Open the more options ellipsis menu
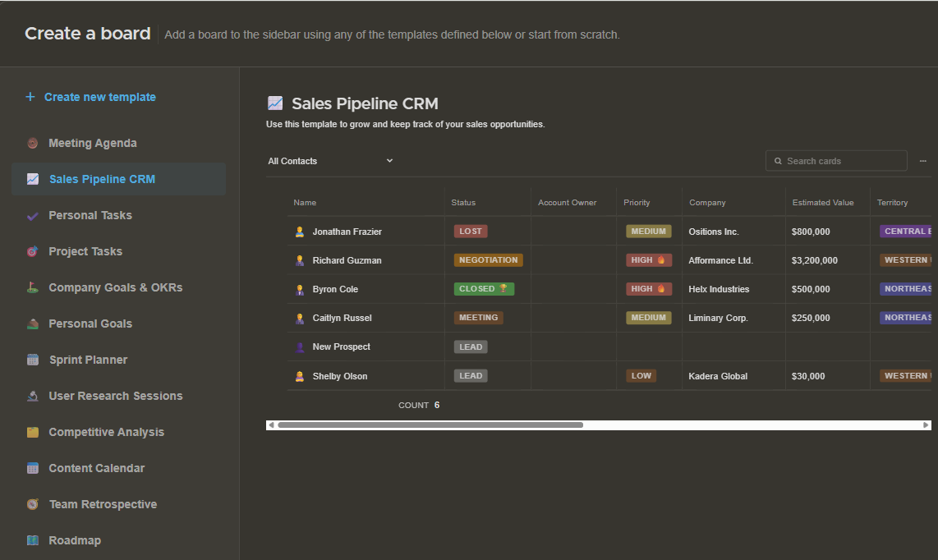Viewport: 938px width, 560px height. point(922,160)
